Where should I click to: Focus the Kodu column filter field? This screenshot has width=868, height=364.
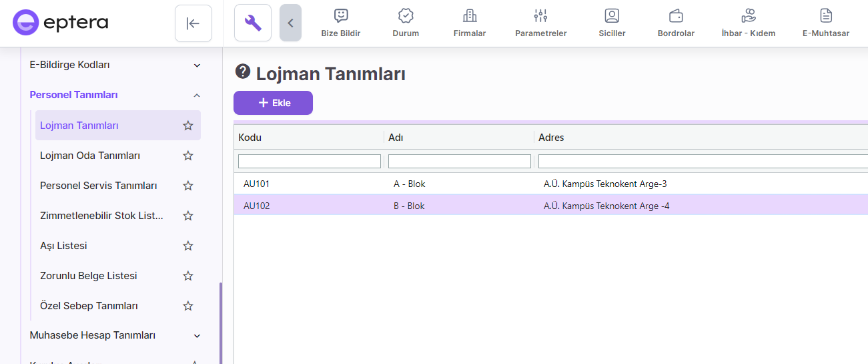click(310, 162)
